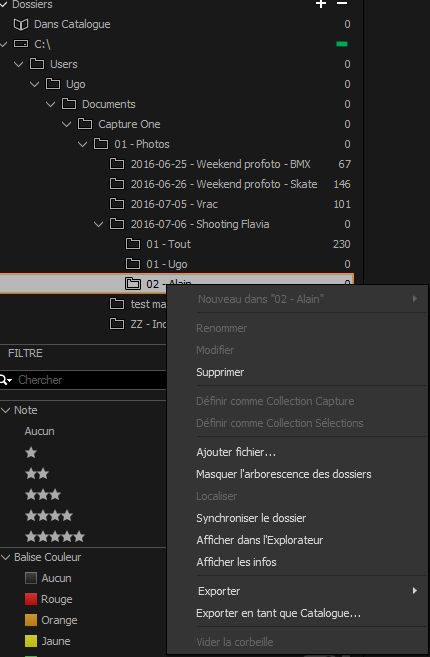The height and width of the screenshot is (657, 430).
Task: Click the plus icon in Dossiers header
Action: (x=321, y=4)
